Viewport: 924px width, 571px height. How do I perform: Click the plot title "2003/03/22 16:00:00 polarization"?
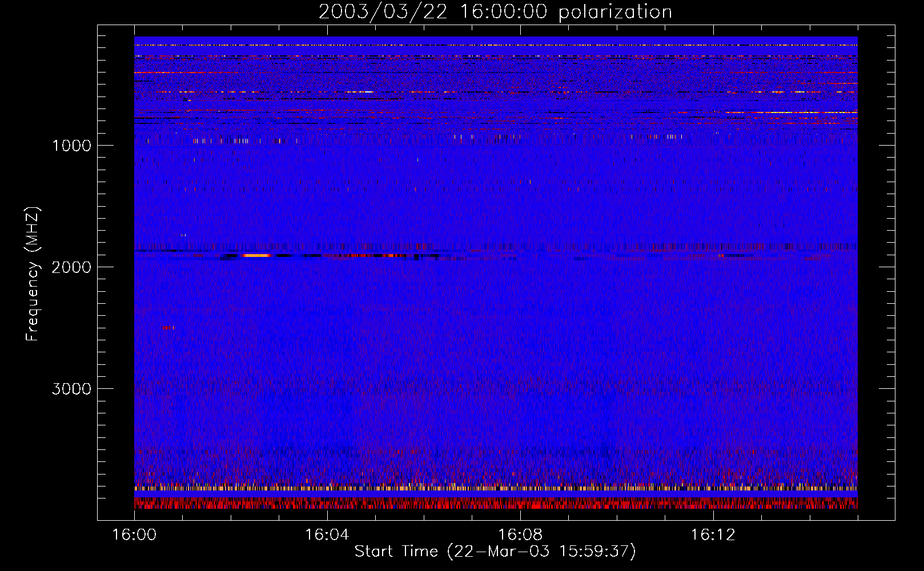[x=495, y=11]
